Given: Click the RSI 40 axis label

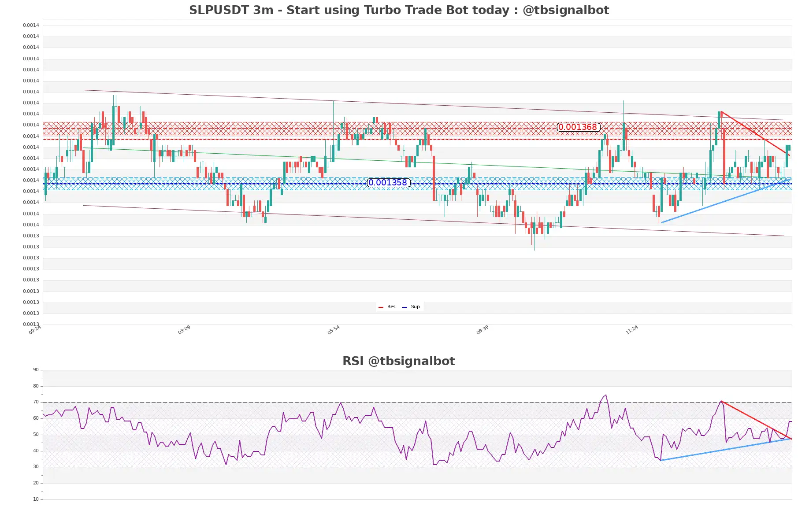Looking at the screenshot, I should pos(36,451).
